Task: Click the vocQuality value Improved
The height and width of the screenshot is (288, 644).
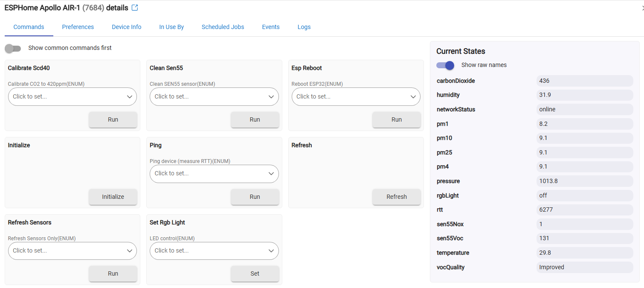Action: 585,267
